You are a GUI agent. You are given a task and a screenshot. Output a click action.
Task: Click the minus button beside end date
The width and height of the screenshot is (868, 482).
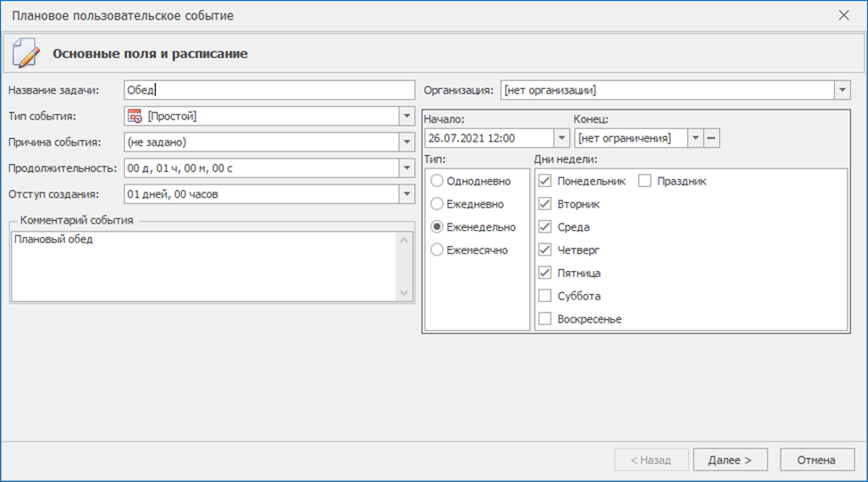(712, 138)
